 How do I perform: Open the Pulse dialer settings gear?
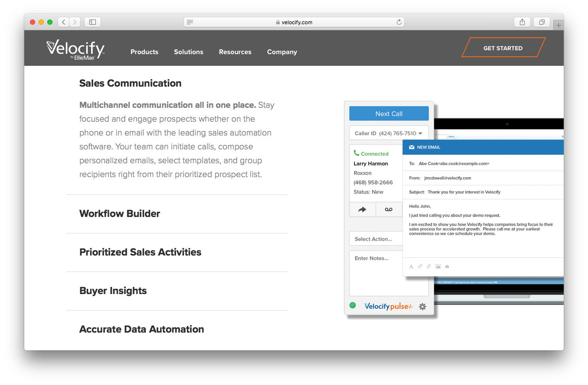pos(422,307)
